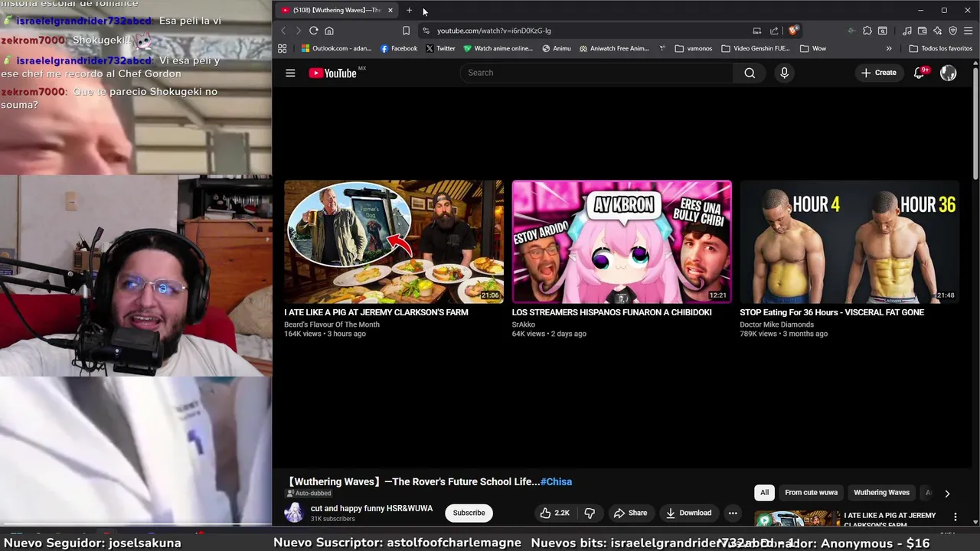This screenshot has height=551, width=980.
Task: Click the YouTube search input field
Action: coord(597,73)
